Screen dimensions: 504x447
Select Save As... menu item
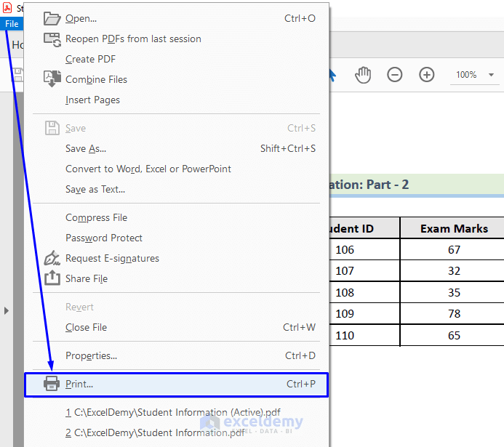(177, 148)
